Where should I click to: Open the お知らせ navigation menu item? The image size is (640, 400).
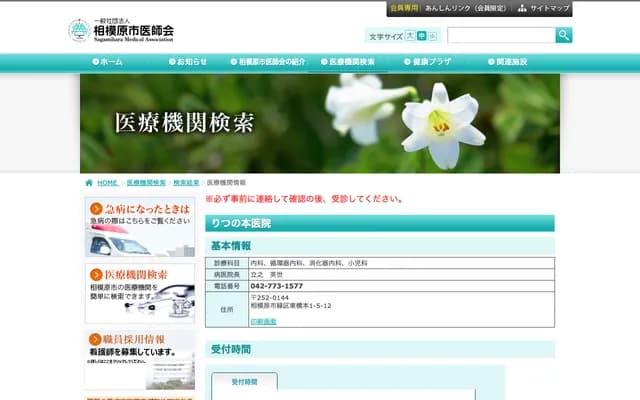[188, 62]
